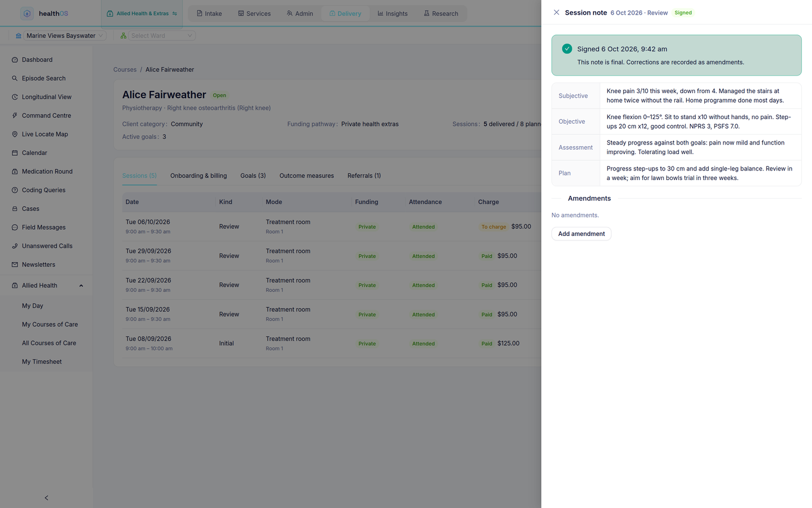Viewport: 812px width, 508px height.
Task: Open the Research menu
Action: point(441,14)
